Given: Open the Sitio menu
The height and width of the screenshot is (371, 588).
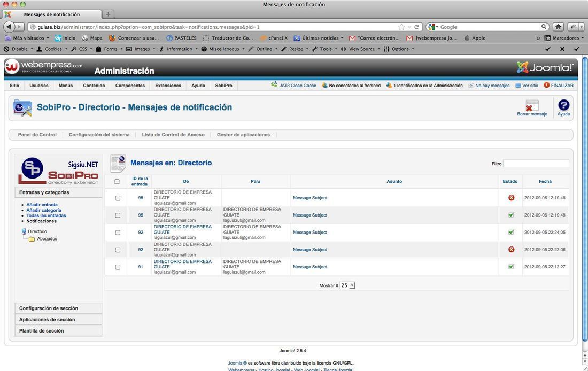Looking at the screenshot, I should (x=14, y=86).
